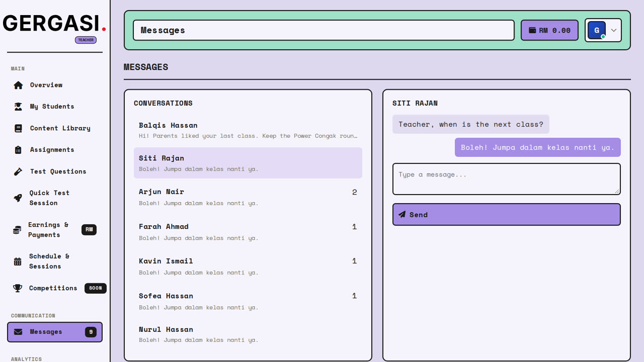Open the Earnings & Payments page
This screenshot has height=362, width=644.
pos(55,230)
